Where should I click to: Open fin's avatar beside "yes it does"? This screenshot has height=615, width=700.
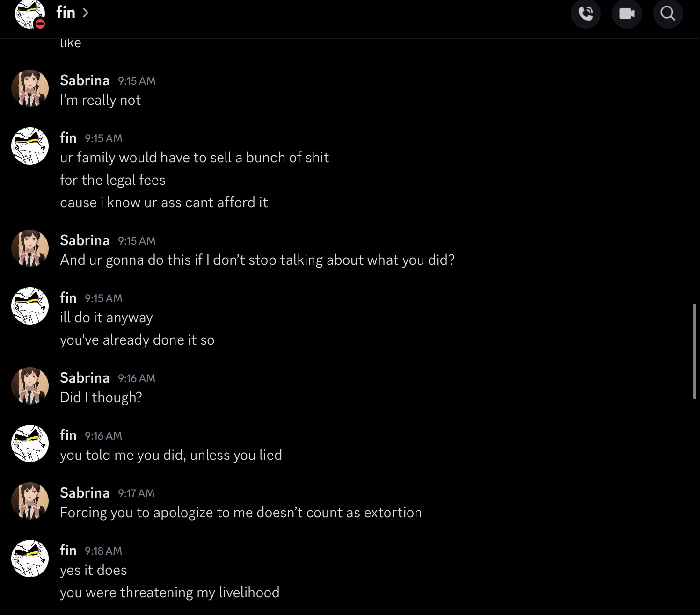pos(30,558)
